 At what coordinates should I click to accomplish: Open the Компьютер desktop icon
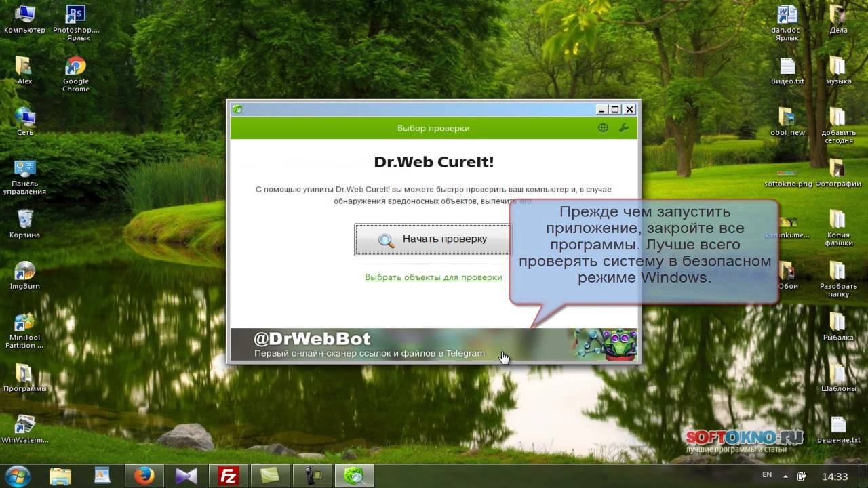coord(24,19)
